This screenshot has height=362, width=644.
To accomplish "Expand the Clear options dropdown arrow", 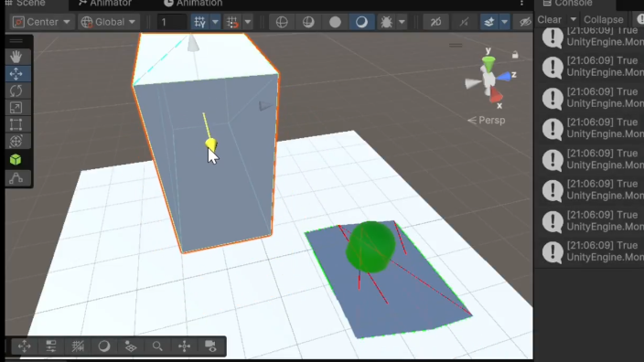I will pyautogui.click(x=573, y=20).
